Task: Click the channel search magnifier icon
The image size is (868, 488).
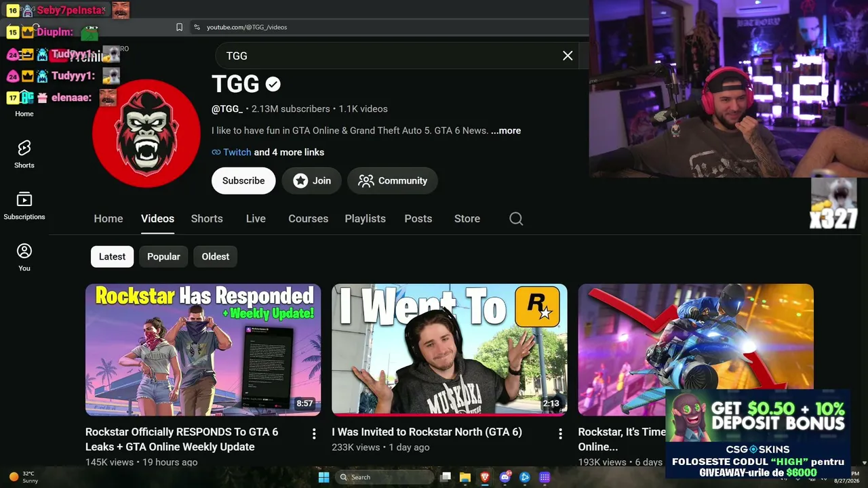Action: click(x=516, y=219)
